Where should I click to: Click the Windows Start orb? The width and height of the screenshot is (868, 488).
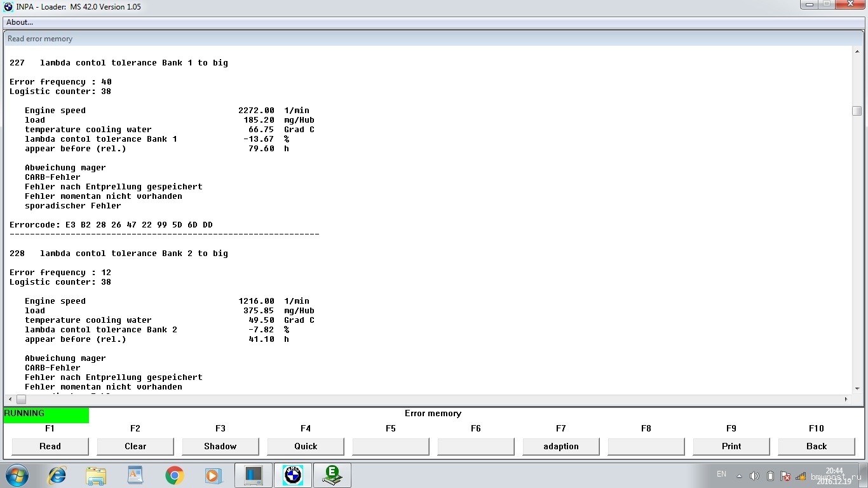17,475
